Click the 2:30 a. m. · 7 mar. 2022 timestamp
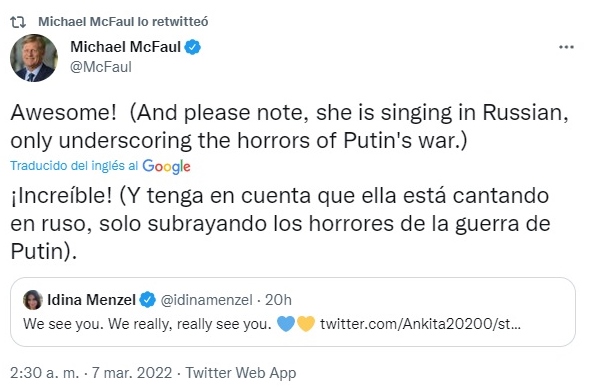 [91, 373]
